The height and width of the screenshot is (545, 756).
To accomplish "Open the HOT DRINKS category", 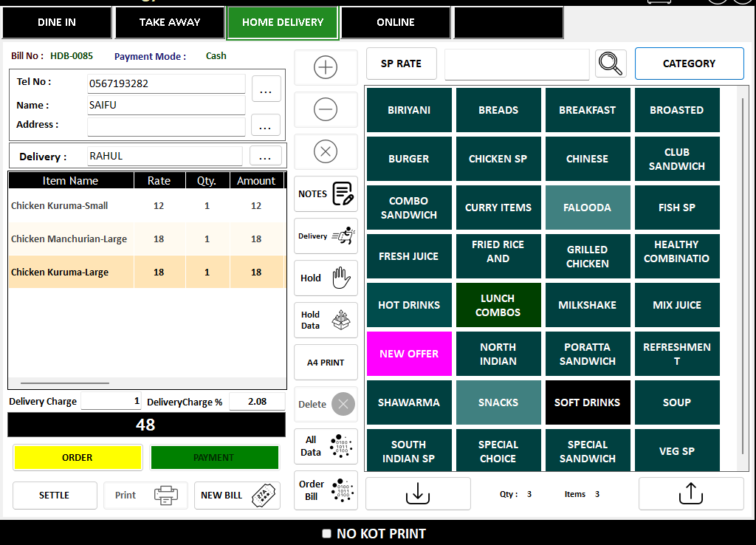I will (x=409, y=305).
